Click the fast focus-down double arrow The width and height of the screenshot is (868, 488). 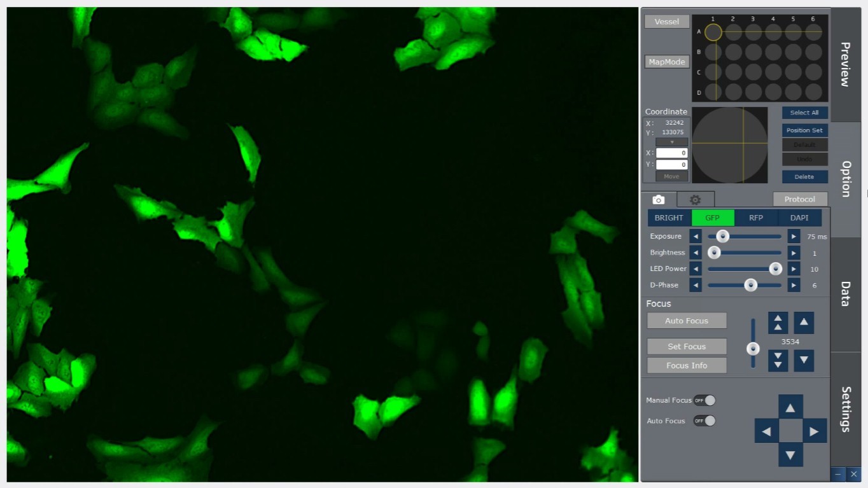pyautogui.click(x=778, y=361)
